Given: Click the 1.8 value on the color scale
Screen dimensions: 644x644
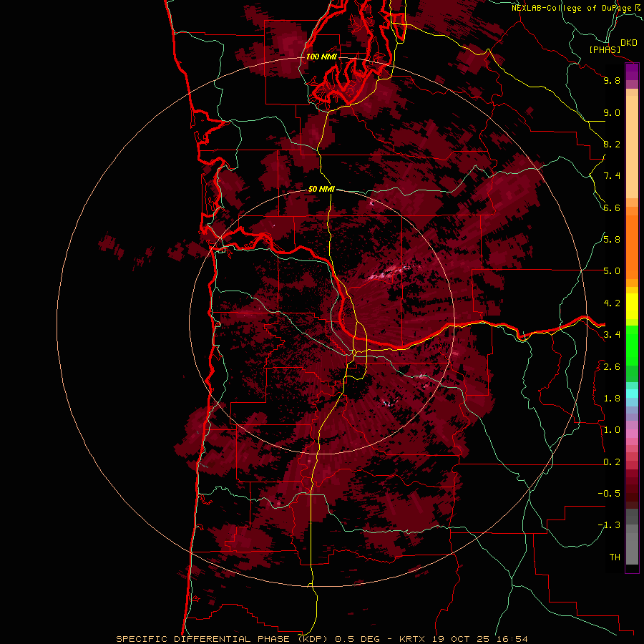Looking at the screenshot, I should (612, 399).
